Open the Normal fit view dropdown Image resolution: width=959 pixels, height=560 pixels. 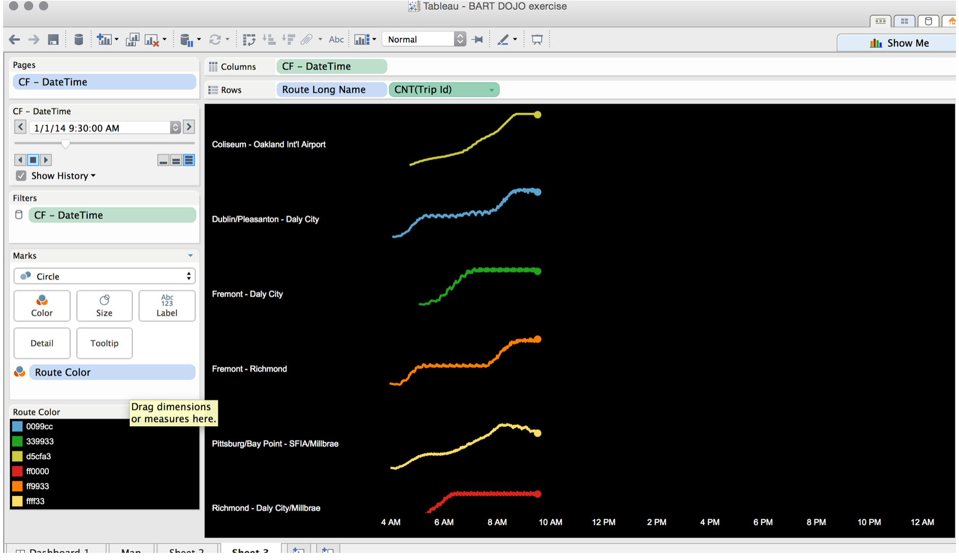(460, 39)
